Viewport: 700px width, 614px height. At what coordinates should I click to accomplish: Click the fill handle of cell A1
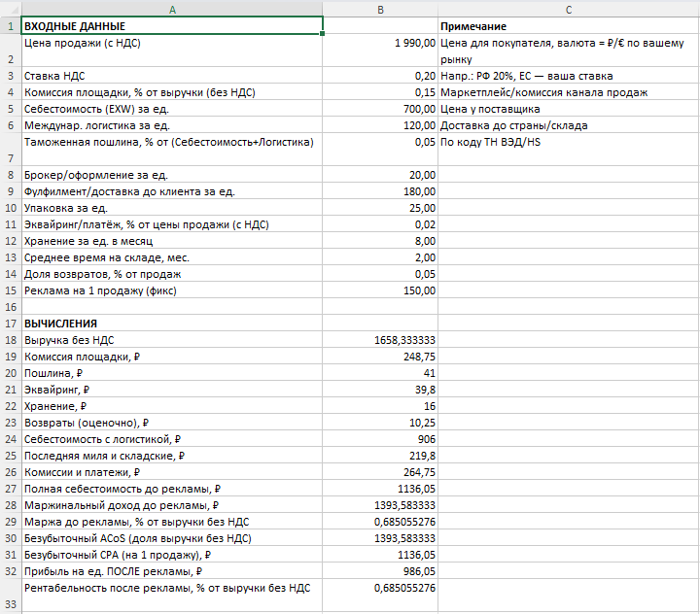(x=323, y=33)
